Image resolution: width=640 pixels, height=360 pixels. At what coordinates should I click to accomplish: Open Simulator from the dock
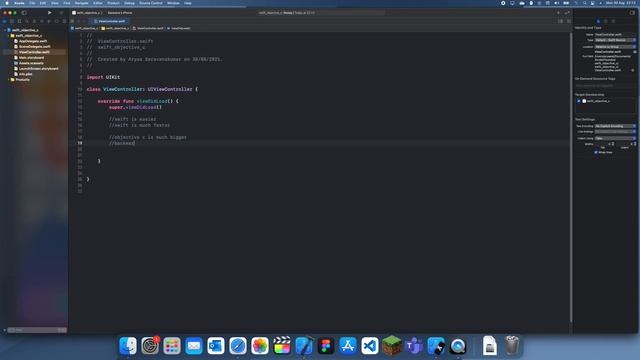(x=436, y=346)
